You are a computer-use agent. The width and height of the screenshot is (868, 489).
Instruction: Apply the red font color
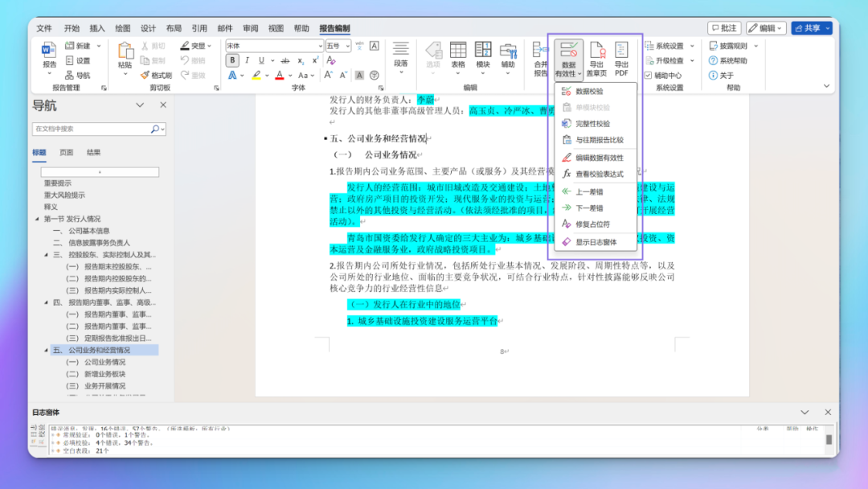coord(280,76)
